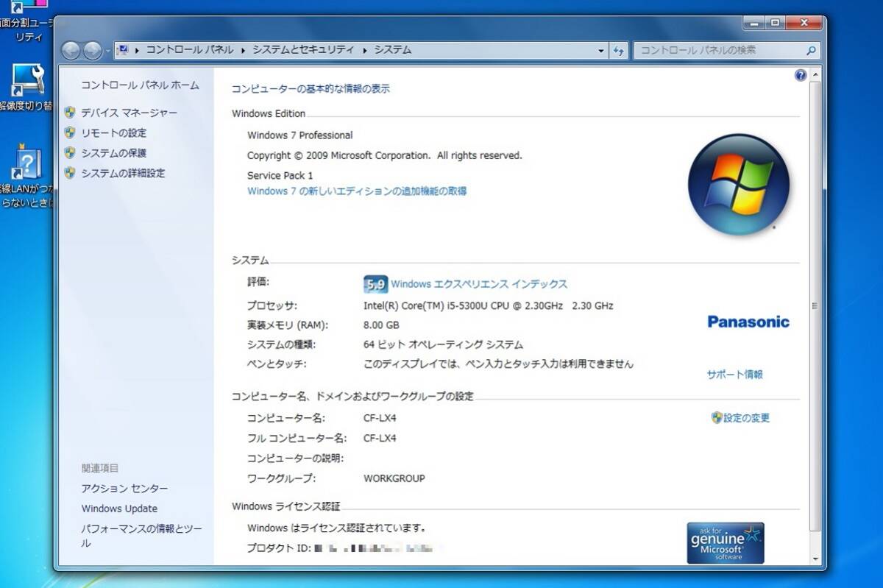Select システム in the address breadcrumb
This screenshot has height=588, width=883.
[393, 50]
